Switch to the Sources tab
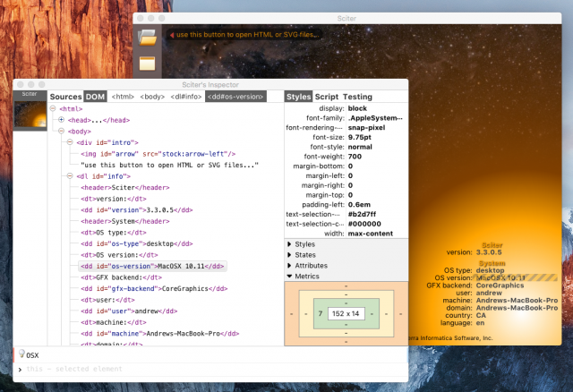The height and width of the screenshot is (392, 573). pos(65,97)
